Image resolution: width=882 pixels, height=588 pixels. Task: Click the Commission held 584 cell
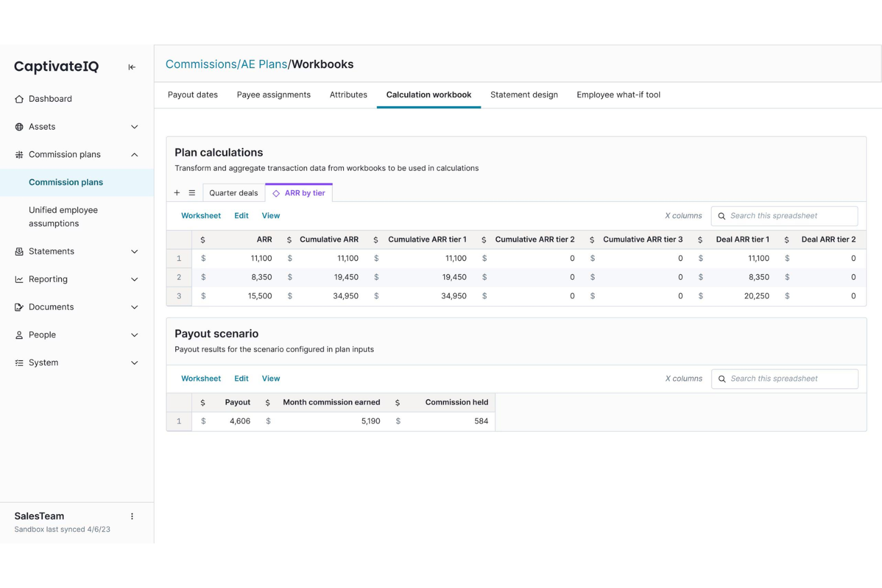(481, 421)
